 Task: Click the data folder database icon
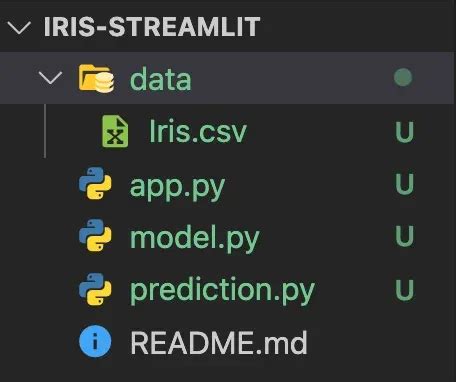point(96,79)
